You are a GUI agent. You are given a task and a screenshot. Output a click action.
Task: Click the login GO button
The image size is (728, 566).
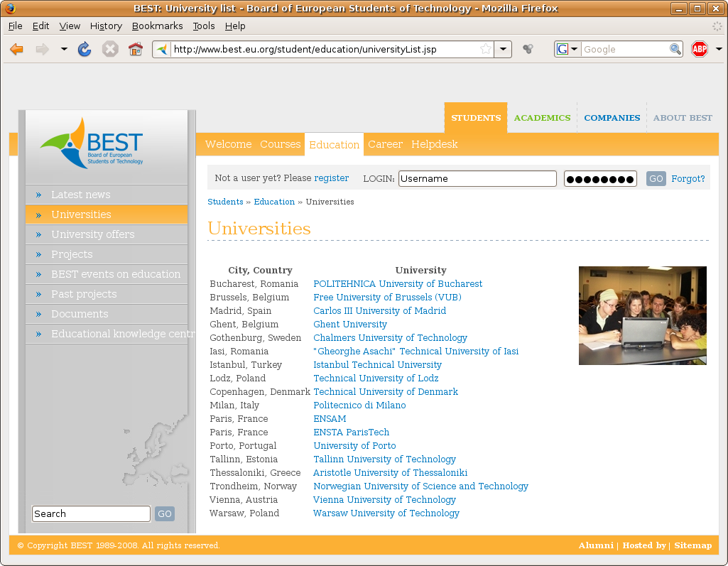coord(656,179)
